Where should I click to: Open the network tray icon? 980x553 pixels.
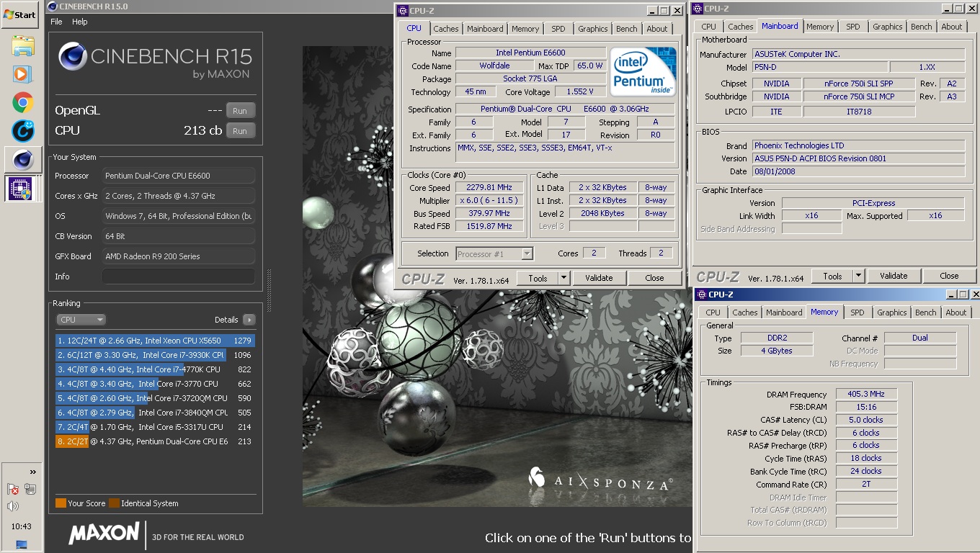point(30,490)
